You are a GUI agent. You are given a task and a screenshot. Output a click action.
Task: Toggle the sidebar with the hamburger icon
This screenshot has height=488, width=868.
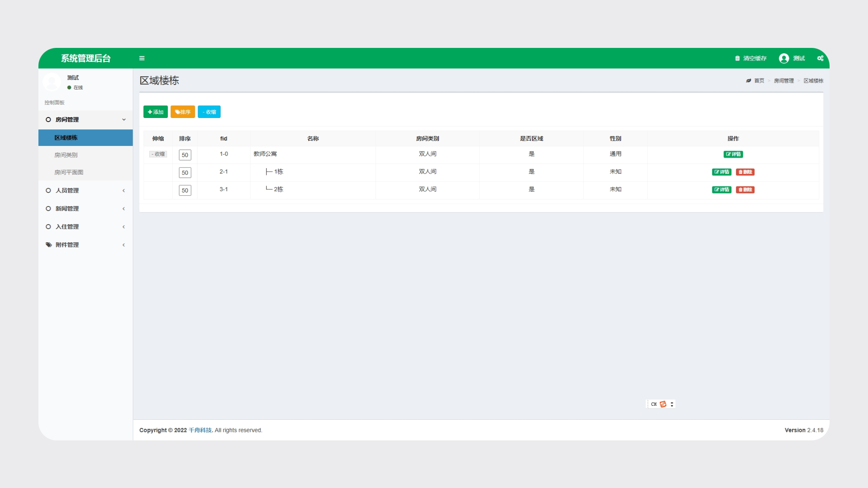[142, 58]
